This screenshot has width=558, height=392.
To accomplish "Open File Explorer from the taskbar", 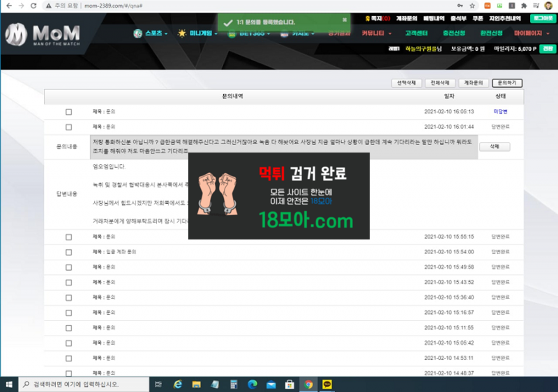I will pyautogui.click(x=196, y=384).
